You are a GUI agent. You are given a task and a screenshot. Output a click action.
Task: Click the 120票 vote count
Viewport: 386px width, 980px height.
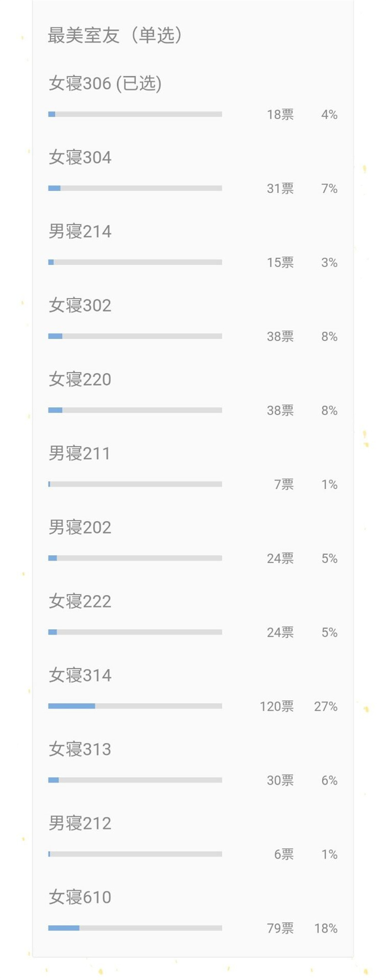click(x=276, y=706)
